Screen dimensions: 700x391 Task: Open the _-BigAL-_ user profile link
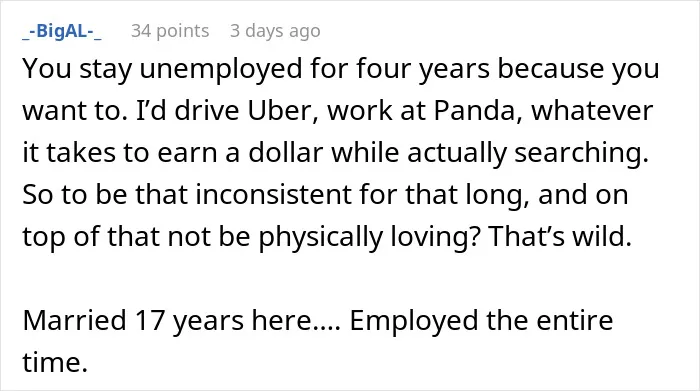(x=62, y=31)
